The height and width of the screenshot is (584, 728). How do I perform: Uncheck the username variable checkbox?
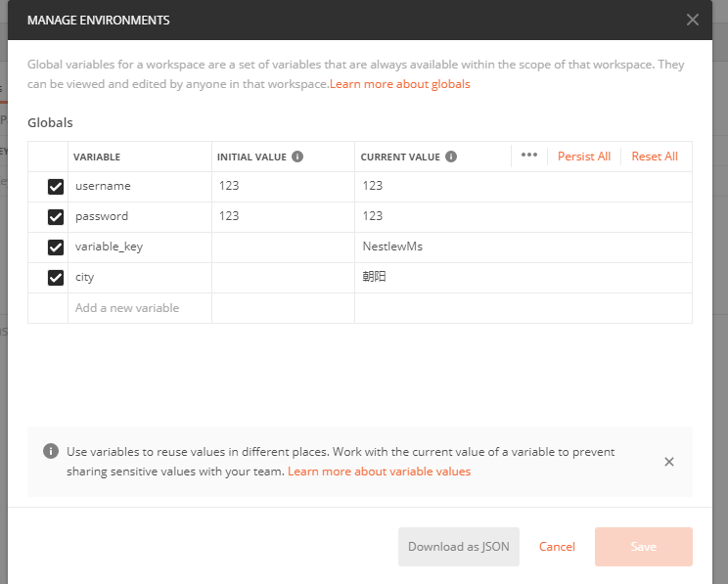(56, 187)
